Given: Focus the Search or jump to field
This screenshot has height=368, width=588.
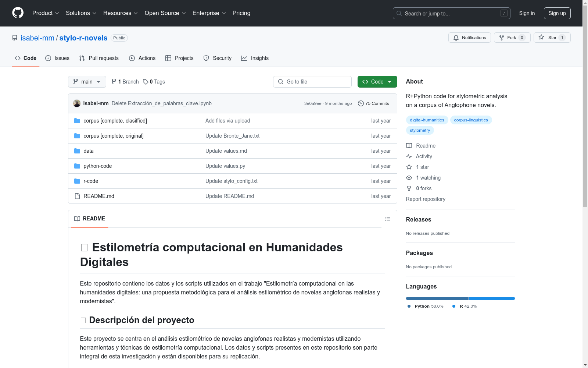Looking at the screenshot, I should [x=452, y=13].
